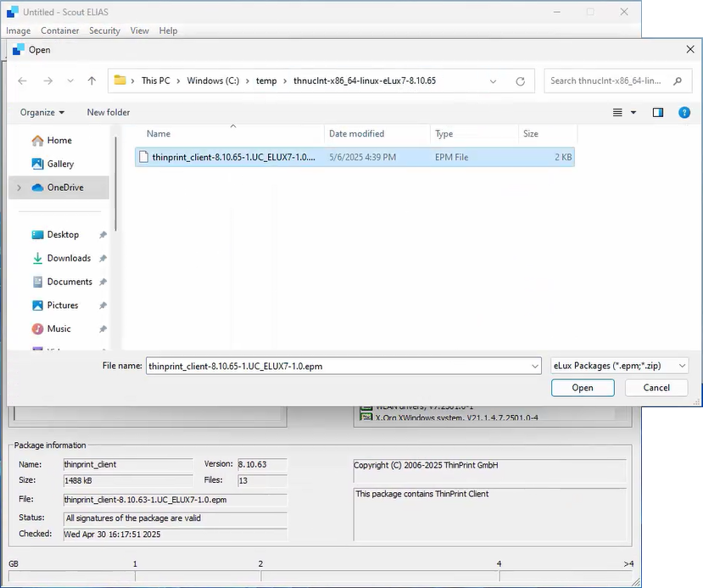Select 'This PC' in the address path
Viewport: 703px width, 588px height.
[x=155, y=81]
